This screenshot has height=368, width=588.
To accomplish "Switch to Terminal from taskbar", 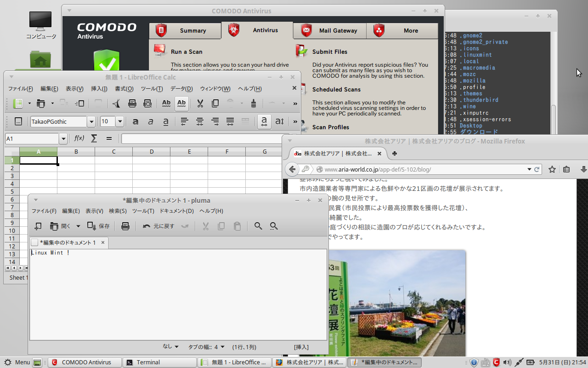I will pos(159,362).
